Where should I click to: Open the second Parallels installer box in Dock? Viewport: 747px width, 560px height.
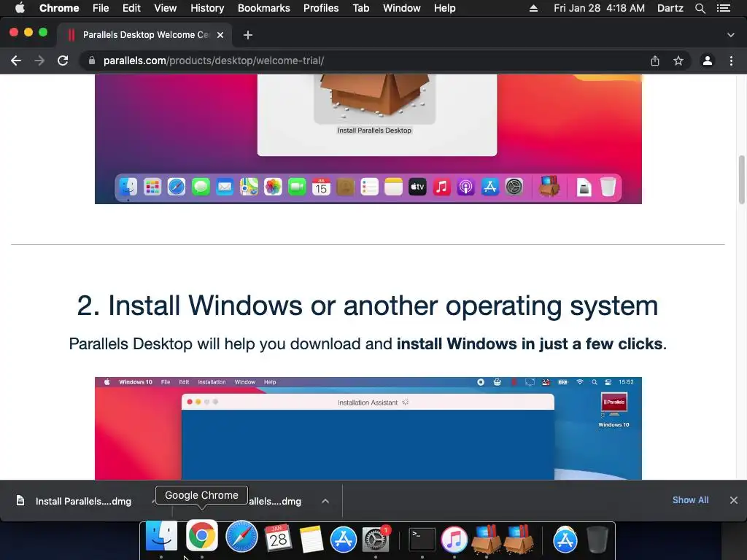[x=519, y=539]
